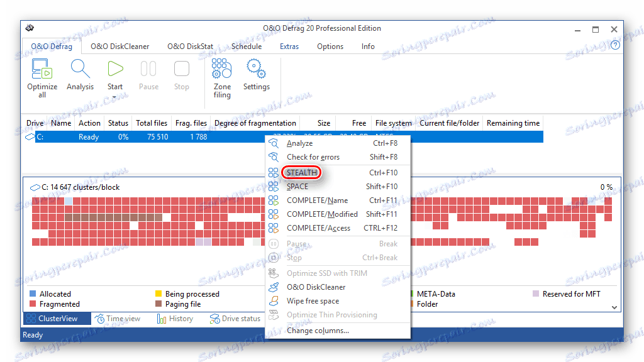Sort by the Drive column header
The image size is (644, 362).
(35, 123)
